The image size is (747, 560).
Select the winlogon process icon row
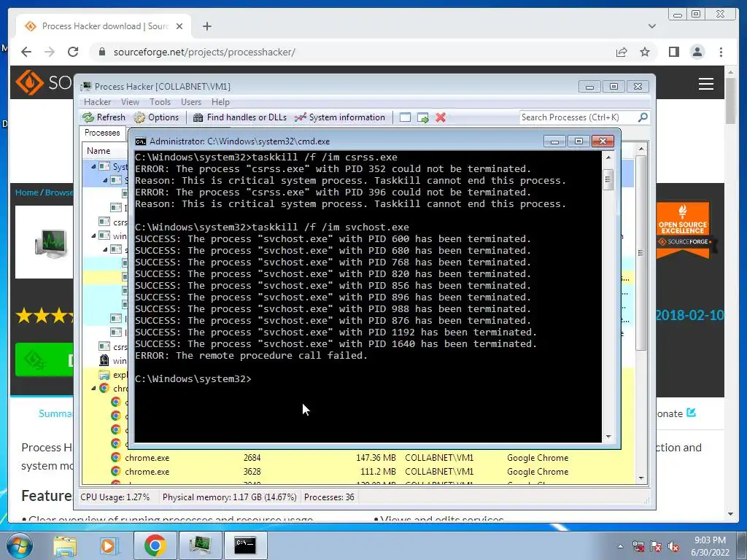tap(104, 360)
